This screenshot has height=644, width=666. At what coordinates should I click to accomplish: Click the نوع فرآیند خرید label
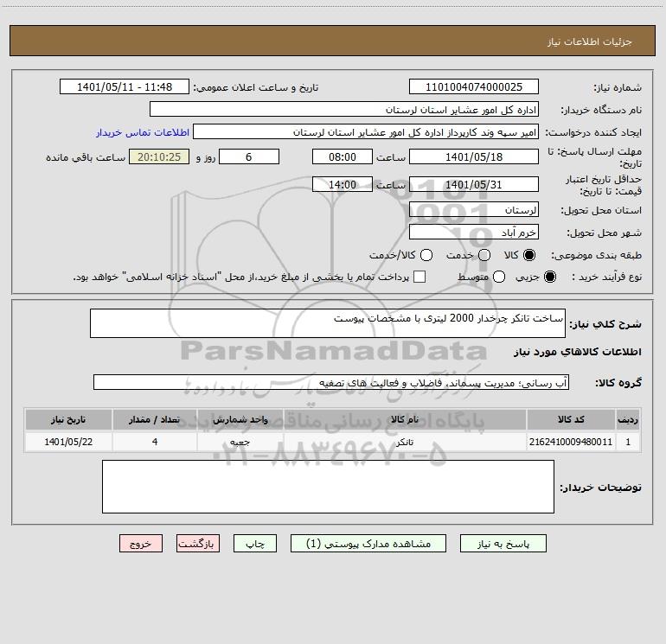[x=606, y=277]
